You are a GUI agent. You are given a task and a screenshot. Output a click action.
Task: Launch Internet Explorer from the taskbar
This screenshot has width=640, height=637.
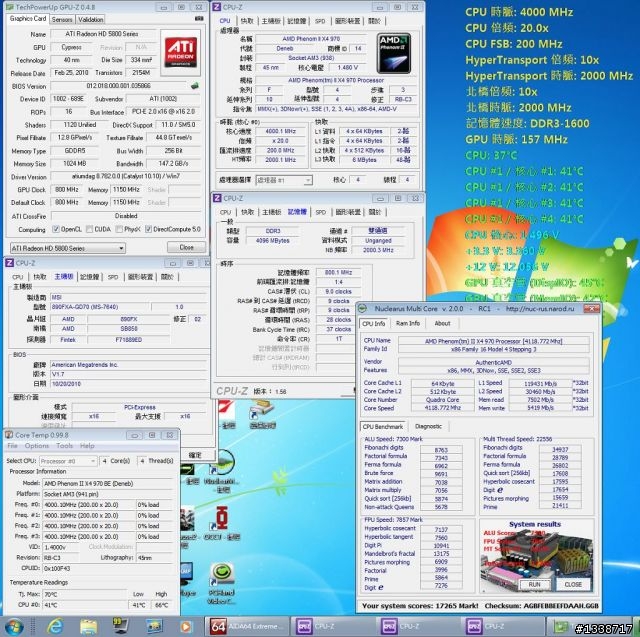point(56,627)
